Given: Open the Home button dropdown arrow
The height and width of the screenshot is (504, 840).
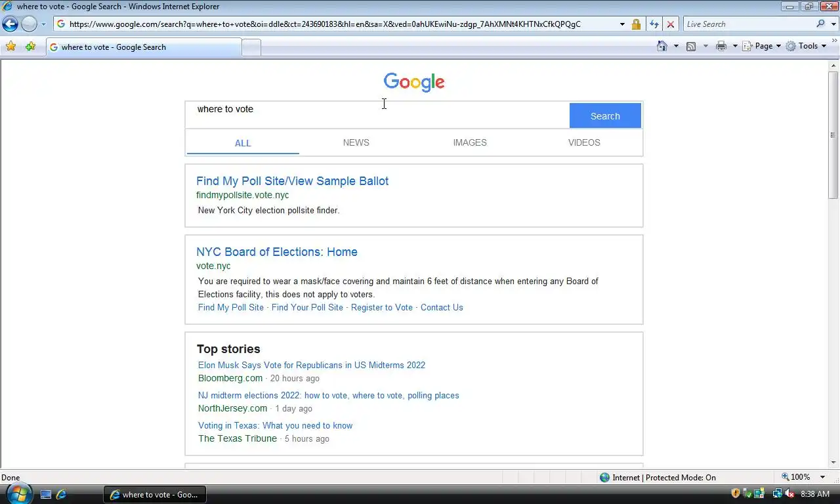Looking at the screenshot, I should tap(676, 46).
